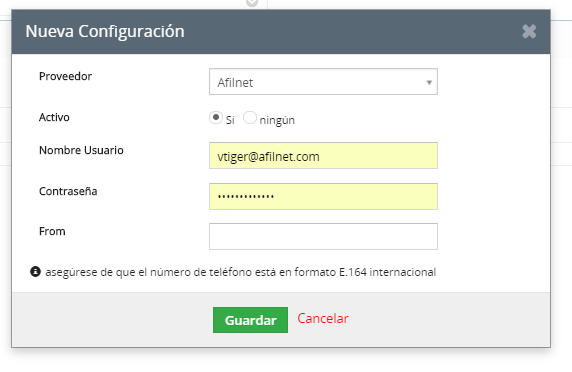Close the Nueva Configuración dialog with X
The width and height of the screenshot is (572, 372).
click(x=529, y=32)
